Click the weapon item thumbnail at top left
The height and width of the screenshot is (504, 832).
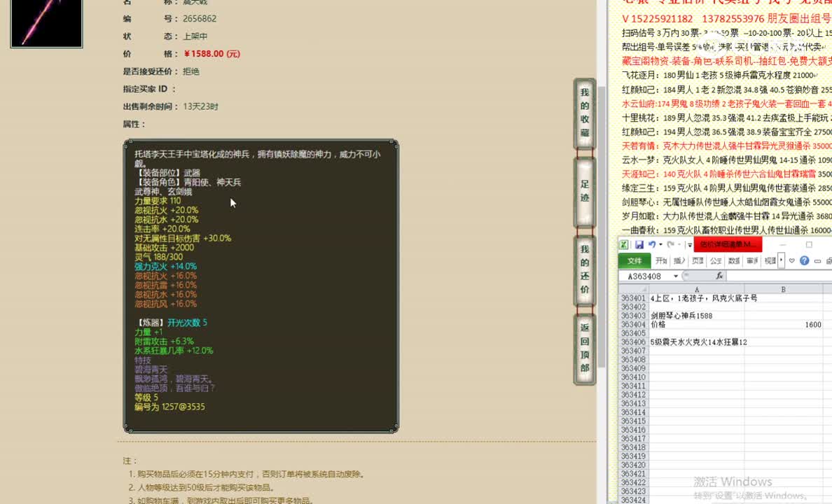tap(46, 23)
